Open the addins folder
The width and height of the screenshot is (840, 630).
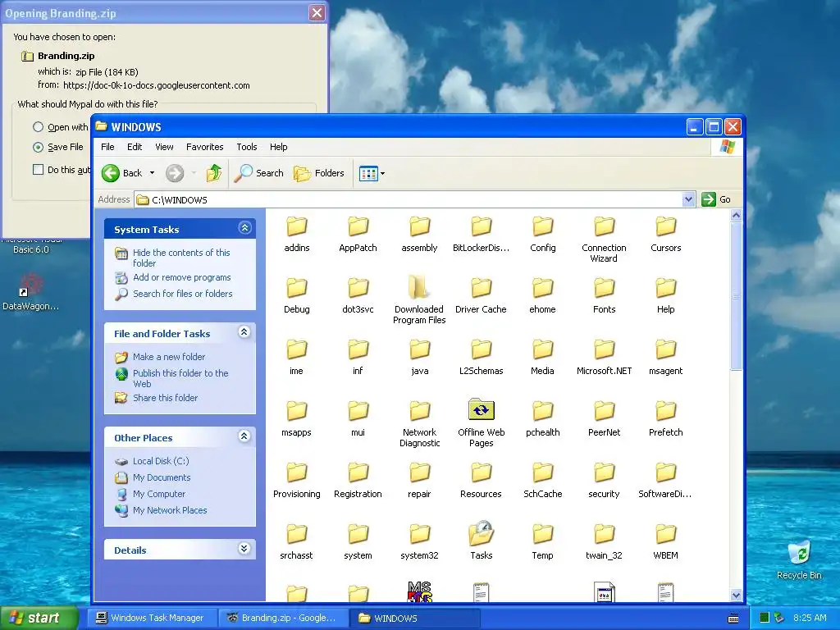296,235
